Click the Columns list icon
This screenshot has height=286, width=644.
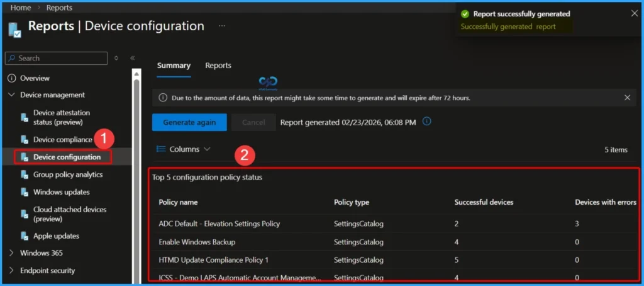(x=161, y=149)
